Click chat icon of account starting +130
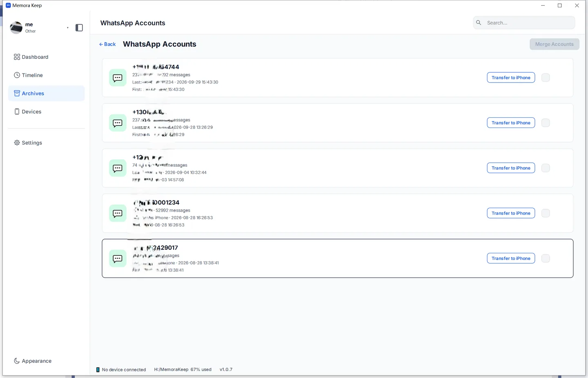Viewport: 588px width, 378px height. point(118,123)
